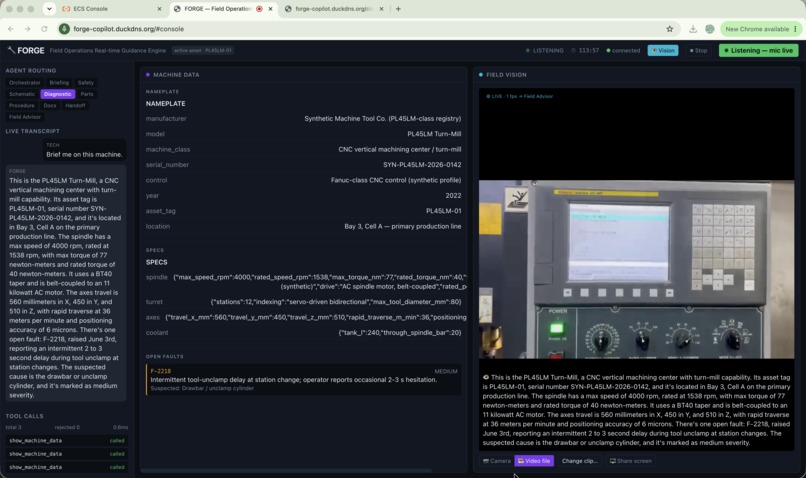Image resolution: width=806 pixels, height=478 pixels.
Task: Select the Orchestrator agent chip
Action: point(24,82)
